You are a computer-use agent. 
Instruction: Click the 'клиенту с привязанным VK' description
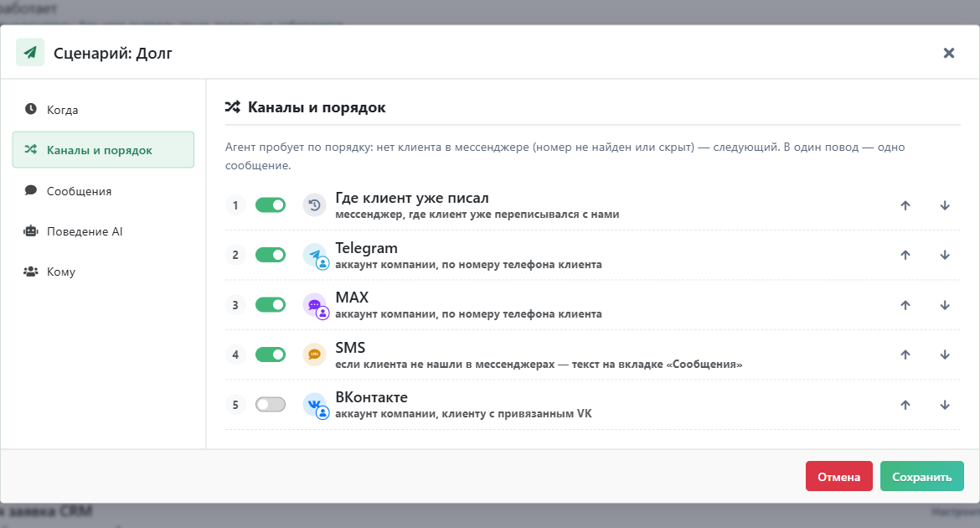coord(463,413)
